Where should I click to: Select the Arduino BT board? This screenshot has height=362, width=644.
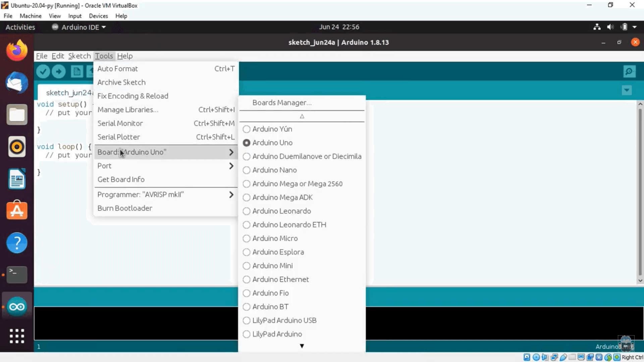click(302, 307)
